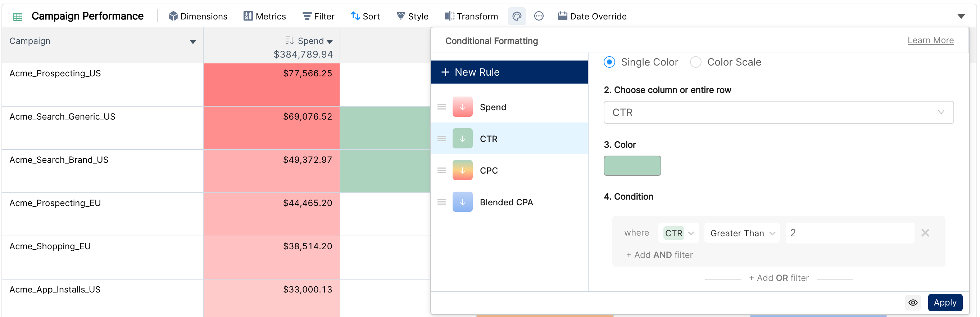Image resolution: width=980 pixels, height=317 pixels.
Task: Click the Acme_App_Installs_US campaign row
Action: click(x=102, y=298)
